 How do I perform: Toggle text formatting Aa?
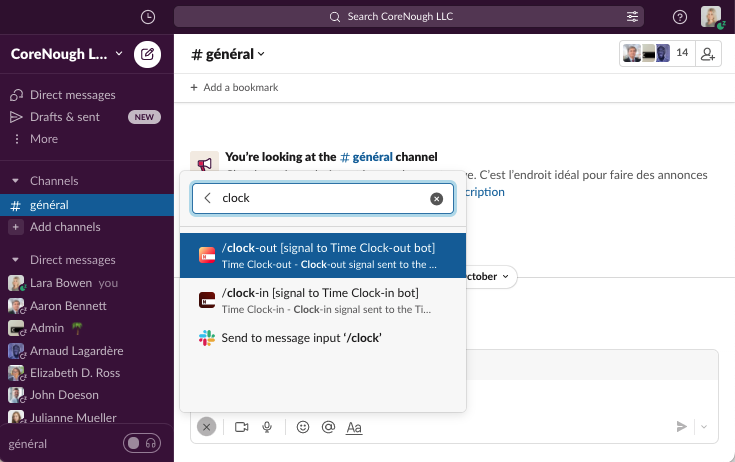[354, 427]
